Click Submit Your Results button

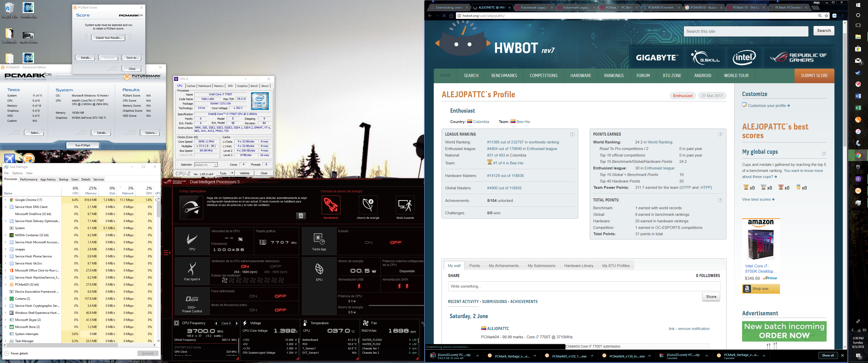point(108,38)
